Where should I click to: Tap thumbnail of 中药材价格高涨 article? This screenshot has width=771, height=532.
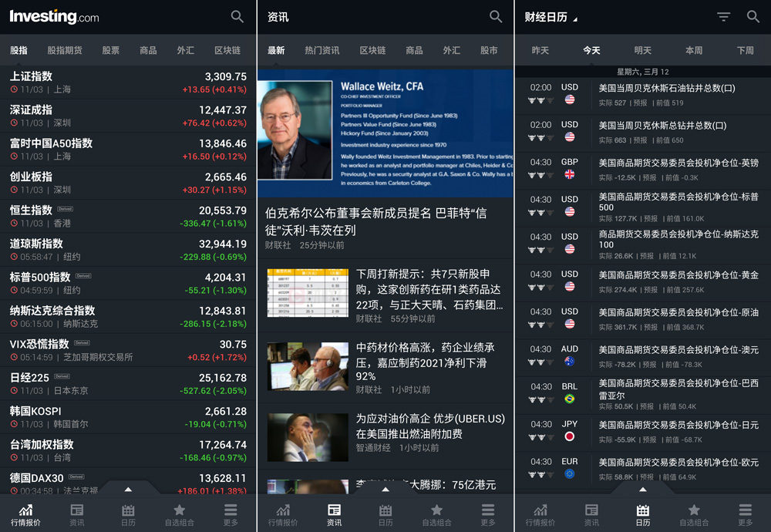pos(308,366)
